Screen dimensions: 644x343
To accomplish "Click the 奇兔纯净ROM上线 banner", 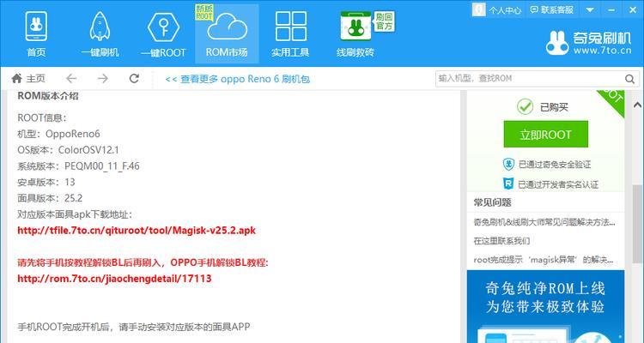I will [x=545, y=306].
